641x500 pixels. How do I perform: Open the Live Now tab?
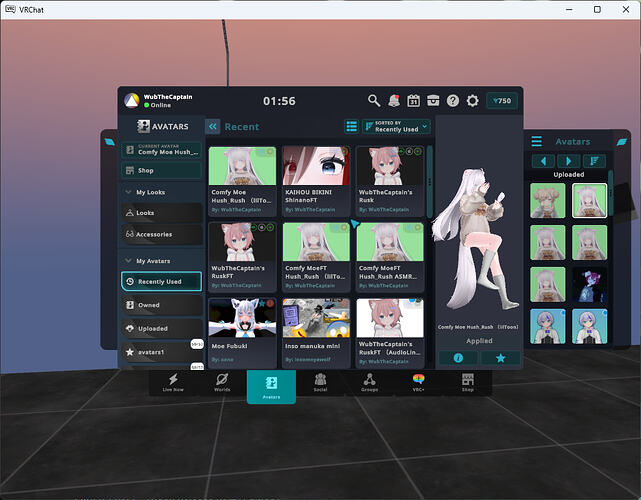point(173,382)
